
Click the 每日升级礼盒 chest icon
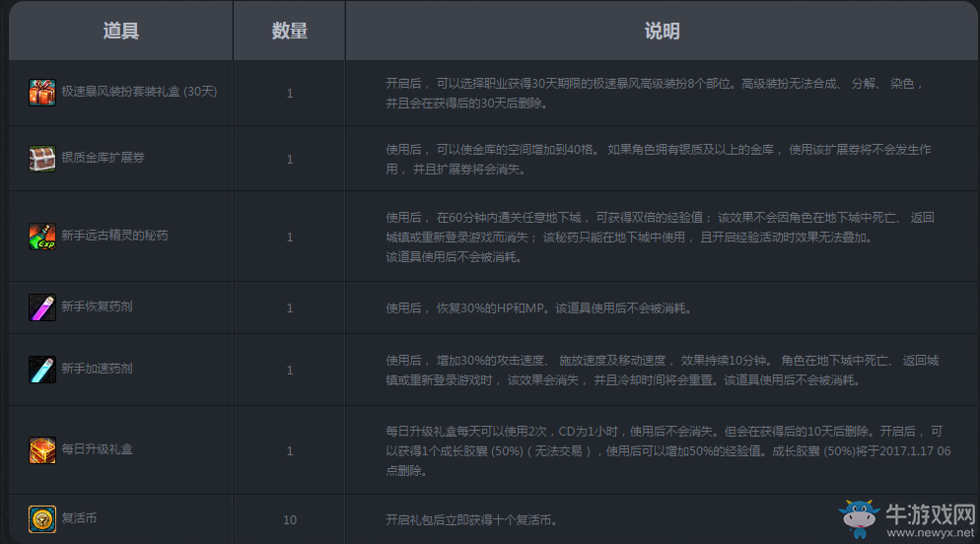click(41, 450)
